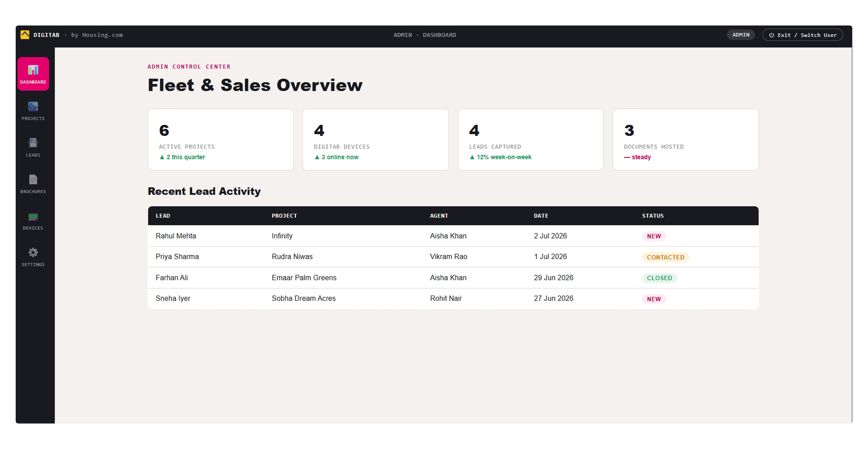The height and width of the screenshot is (449, 868).
Task: Click the '12% week-on-week' trend text
Action: coord(500,157)
